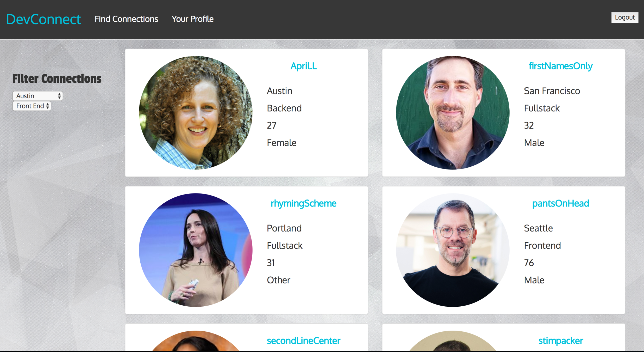Click the AprilL username link
Image resolution: width=644 pixels, height=352 pixels.
tap(303, 66)
